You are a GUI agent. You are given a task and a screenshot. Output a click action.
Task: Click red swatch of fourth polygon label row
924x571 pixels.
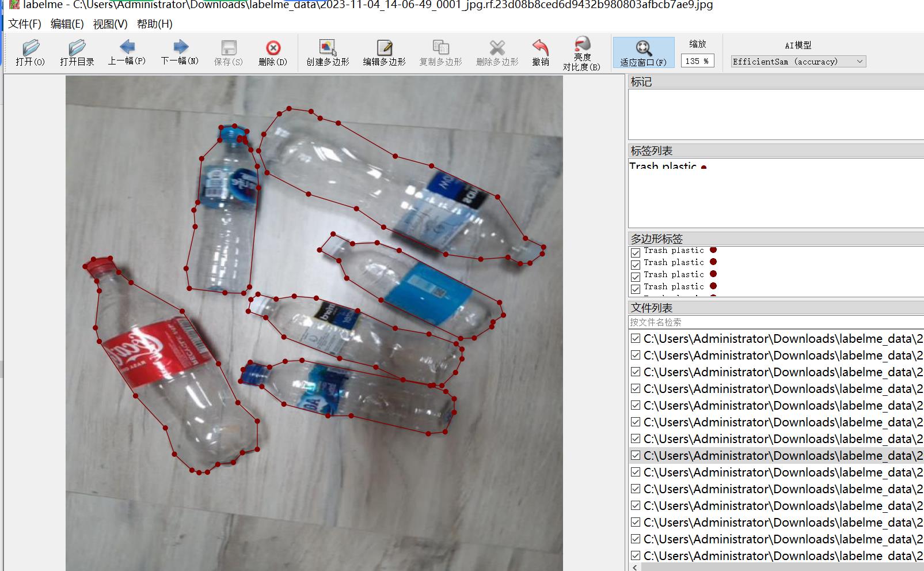tap(713, 286)
